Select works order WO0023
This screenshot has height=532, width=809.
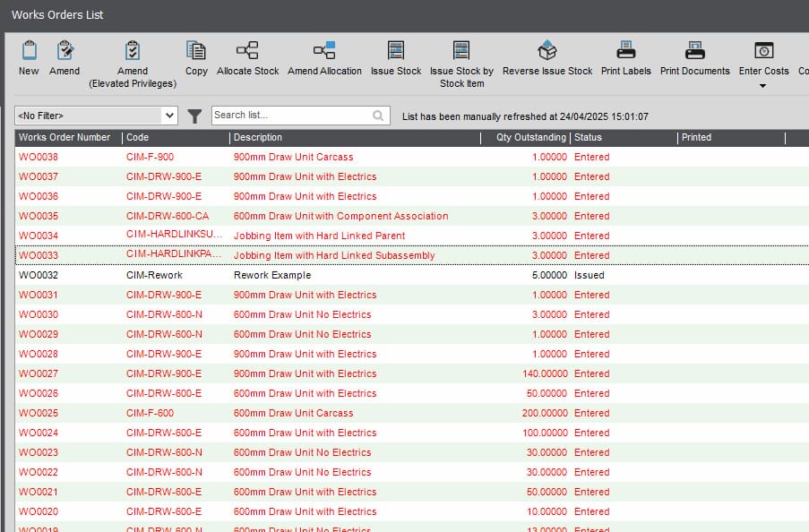[x=39, y=452]
